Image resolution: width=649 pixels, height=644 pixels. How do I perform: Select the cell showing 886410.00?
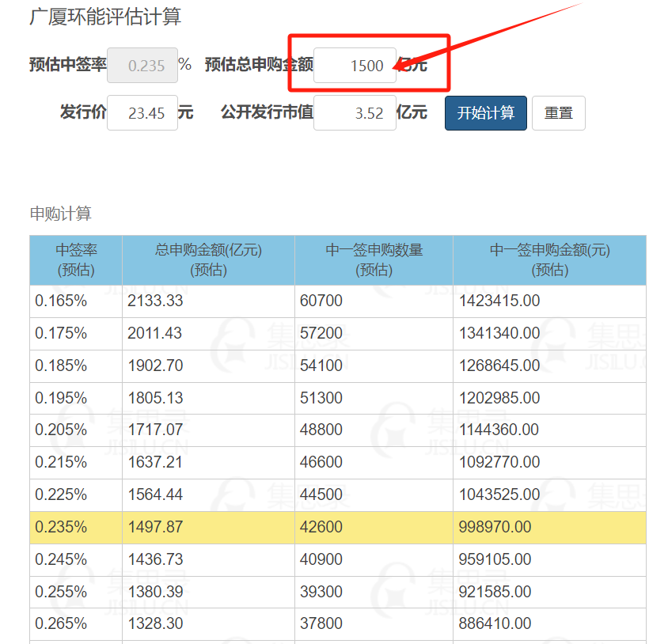(549, 624)
